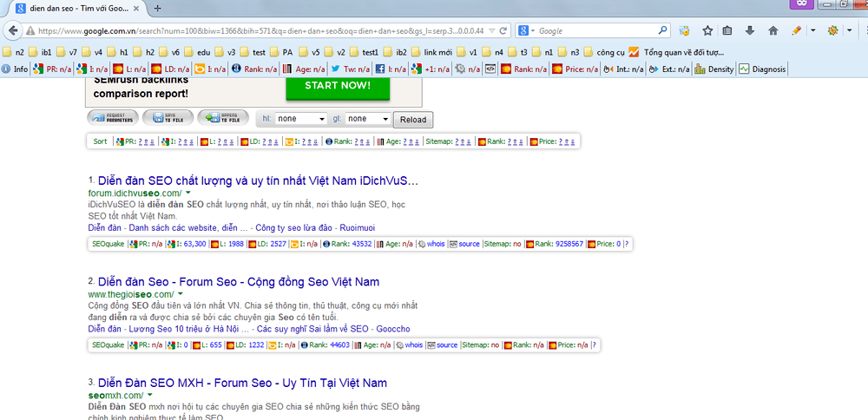The height and width of the screenshot is (420, 868).
Task: Open the 'link mới' bookmark folder
Action: coord(431,53)
